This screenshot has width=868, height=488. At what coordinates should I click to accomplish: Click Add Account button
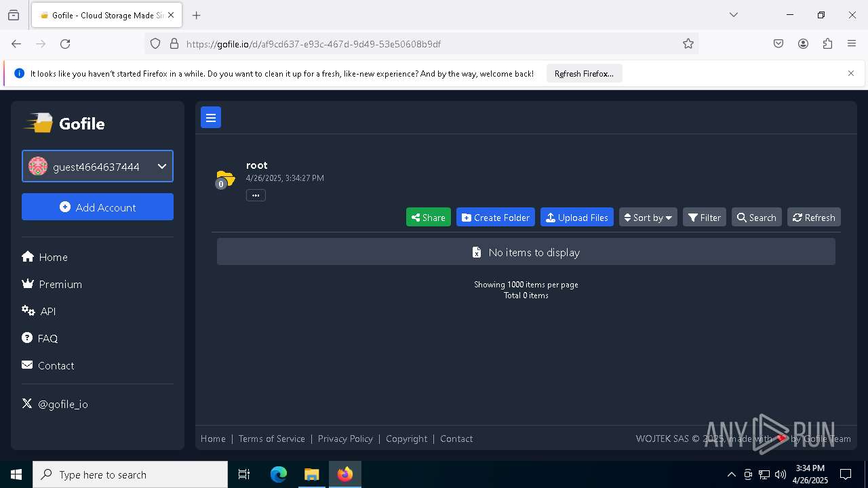point(98,207)
